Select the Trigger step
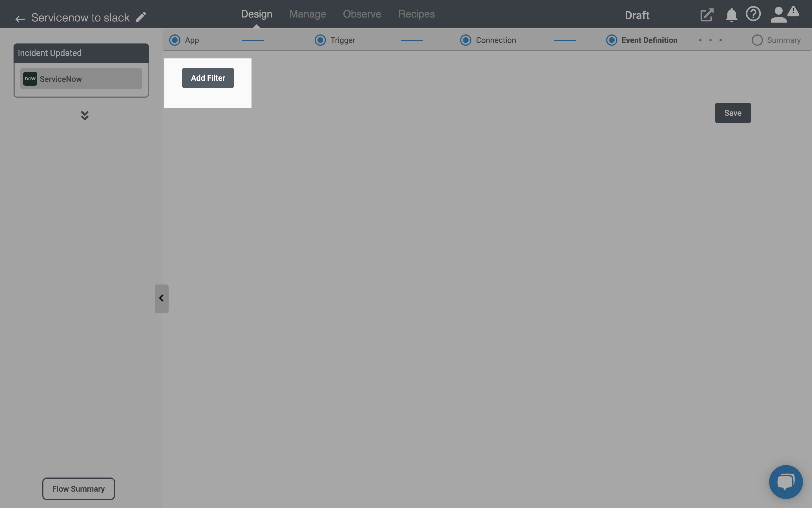 (335, 40)
